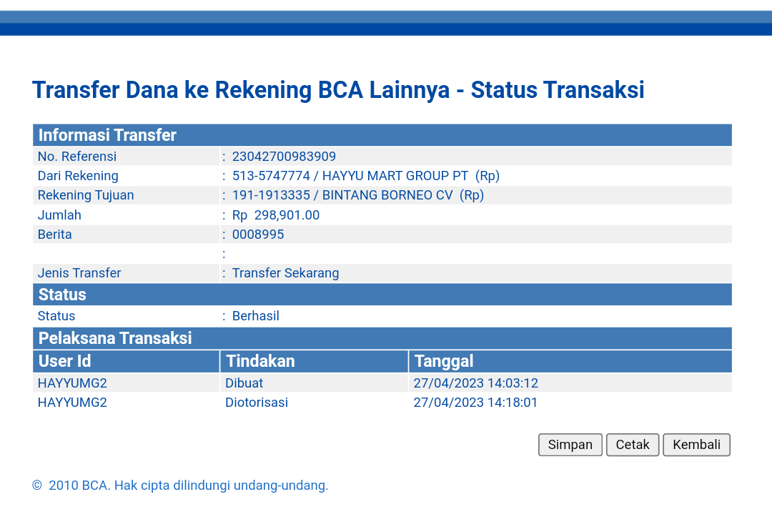Screen dimensions: 772x532
Task: Select the Diotorisasi action cell
Action: (257, 403)
